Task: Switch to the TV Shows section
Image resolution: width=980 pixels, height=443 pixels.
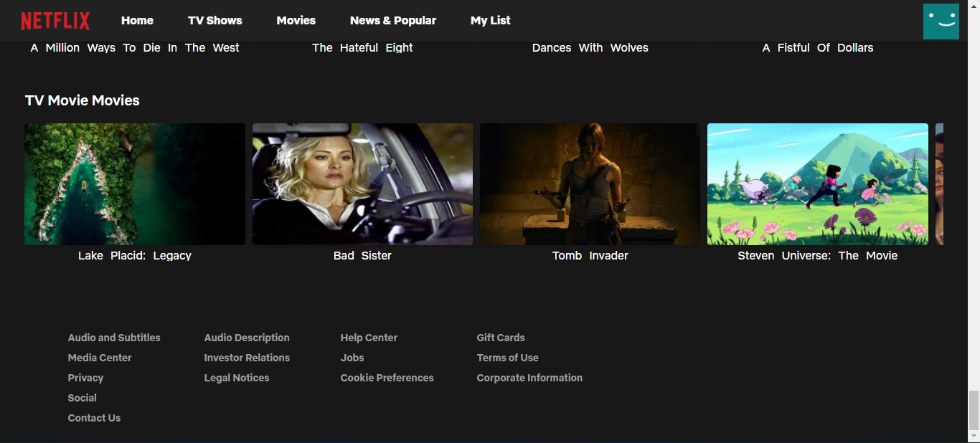Action: tap(215, 20)
